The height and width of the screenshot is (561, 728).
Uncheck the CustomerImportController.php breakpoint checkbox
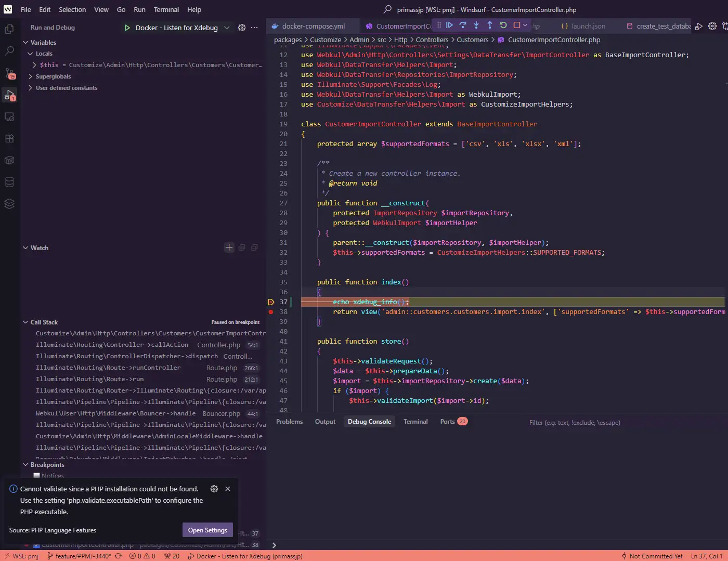coord(36,545)
